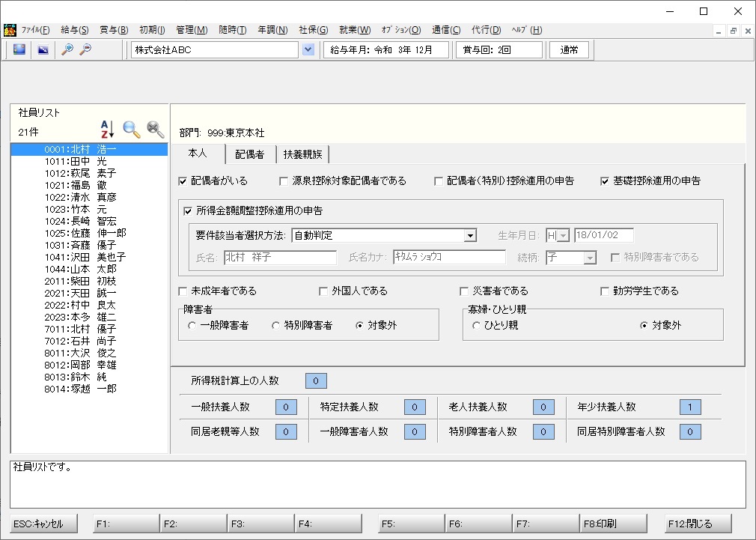Click the F8:印刷 button
The height and width of the screenshot is (540, 756).
click(613, 524)
